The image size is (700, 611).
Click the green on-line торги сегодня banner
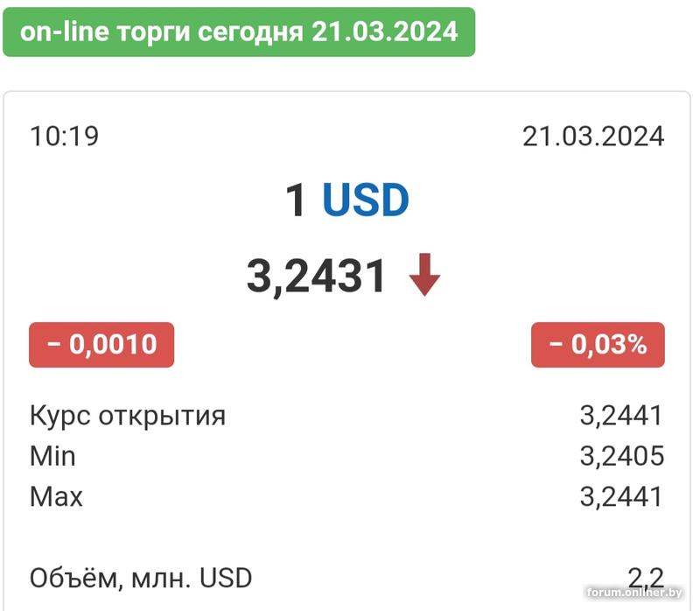(239, 32)
